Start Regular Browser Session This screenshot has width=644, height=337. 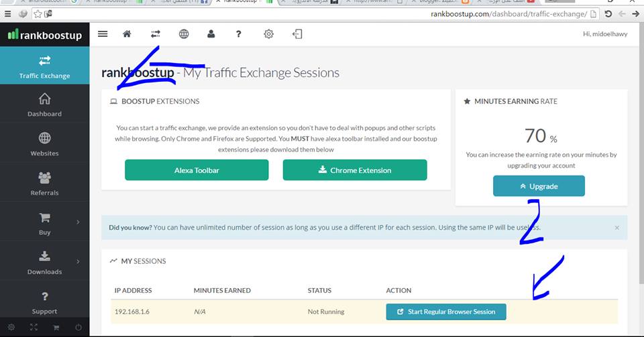[446, 312]
